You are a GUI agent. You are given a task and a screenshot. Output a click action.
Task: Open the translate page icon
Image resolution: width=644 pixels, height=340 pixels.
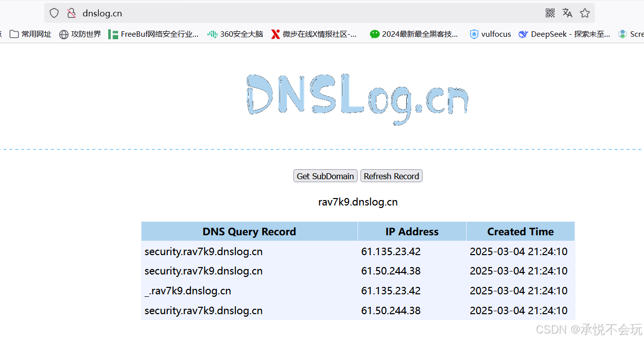pos(568,13)
